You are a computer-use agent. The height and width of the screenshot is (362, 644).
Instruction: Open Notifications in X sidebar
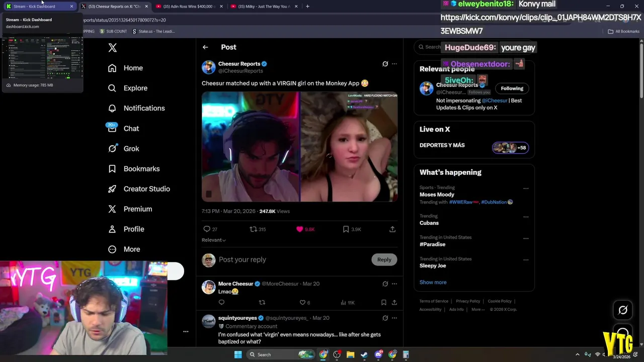click(136, 108)
